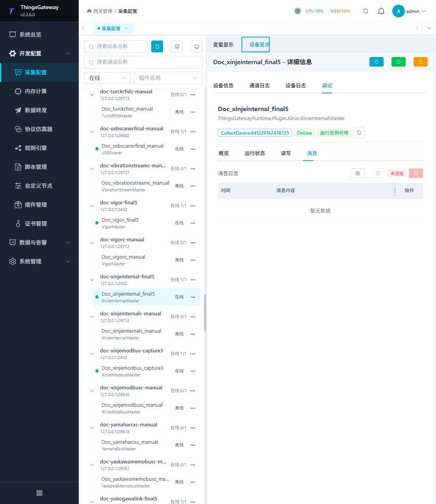The width and height of the screenshot is (436, 504).
Task: Click the top bar refresh icon
Action: [365, 11]
